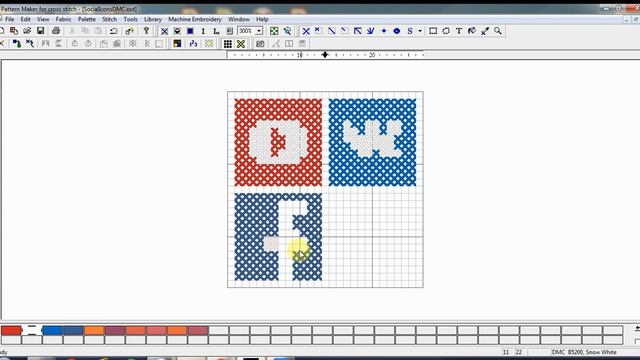The height and width of the screenshot is (360, 640).
Task: Open the File menu
Action: pyautogui.click(x=10, y=19)
